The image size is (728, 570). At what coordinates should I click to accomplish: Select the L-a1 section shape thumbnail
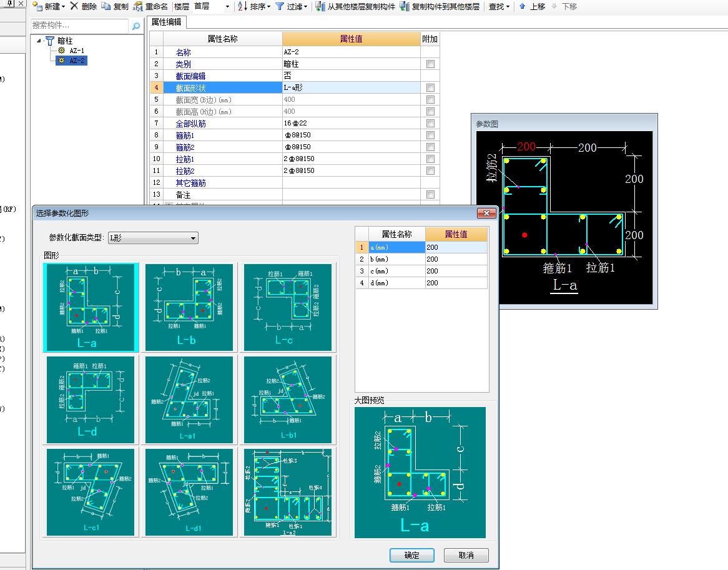tap(189, 400)
